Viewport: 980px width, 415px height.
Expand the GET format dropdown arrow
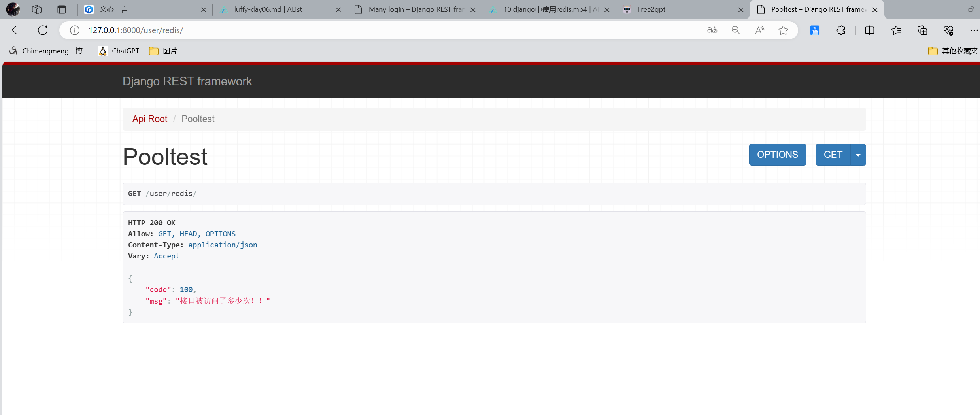[x=858, y=155]
